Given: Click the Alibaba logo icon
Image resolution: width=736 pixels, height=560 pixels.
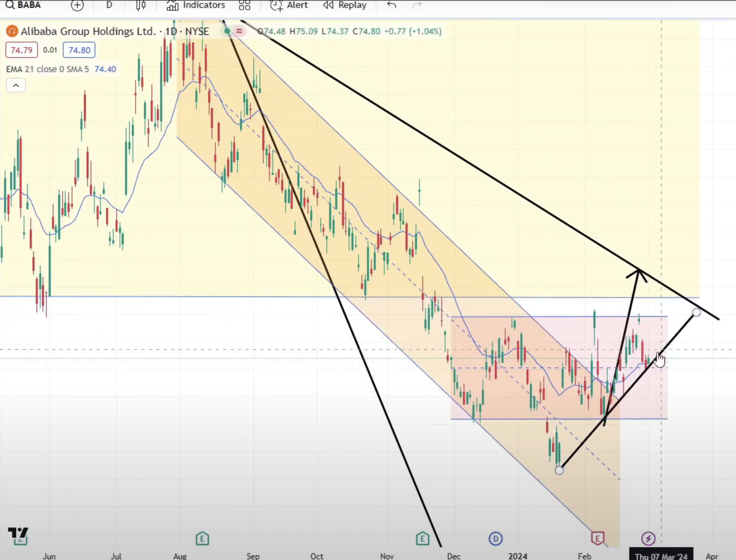Looking at the screenshot, I should (12, 31).
